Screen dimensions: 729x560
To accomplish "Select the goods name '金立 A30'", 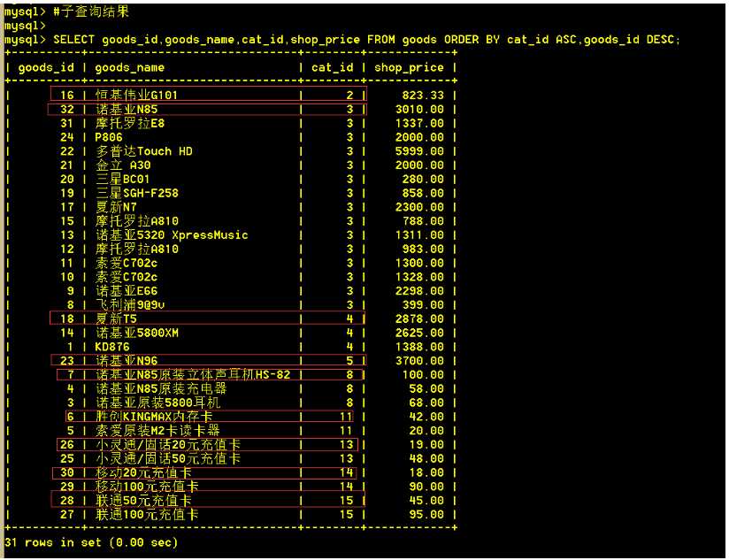I will (x=123, y=165).
